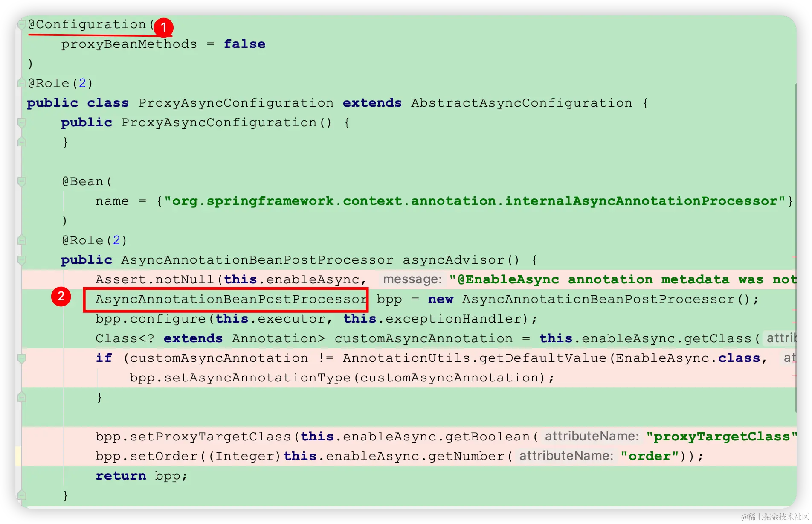This screenshot has height=524, width=812.
Task: Click the name attribute in @Bean
Action: point(112,201)
